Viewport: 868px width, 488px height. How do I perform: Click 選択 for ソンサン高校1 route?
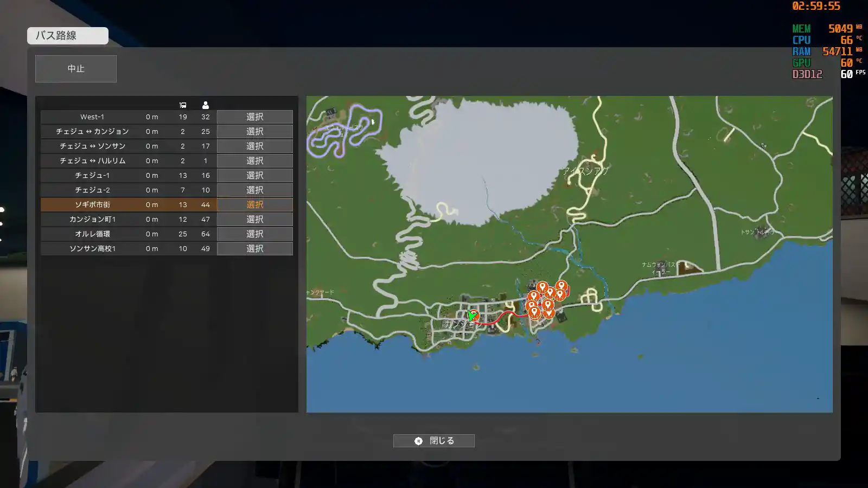coord(254,249)
